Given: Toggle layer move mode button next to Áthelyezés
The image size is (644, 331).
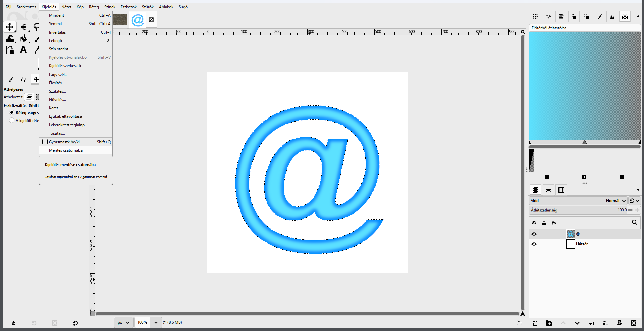Looking at the screenshot, I should coord(29,97).
